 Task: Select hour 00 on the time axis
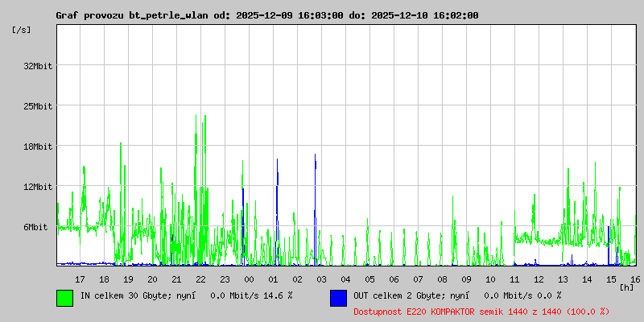tap(249, 279)
